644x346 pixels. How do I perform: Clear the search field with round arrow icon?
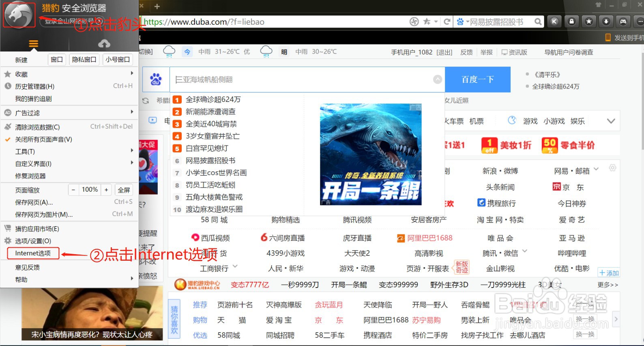tap(438, 80)
